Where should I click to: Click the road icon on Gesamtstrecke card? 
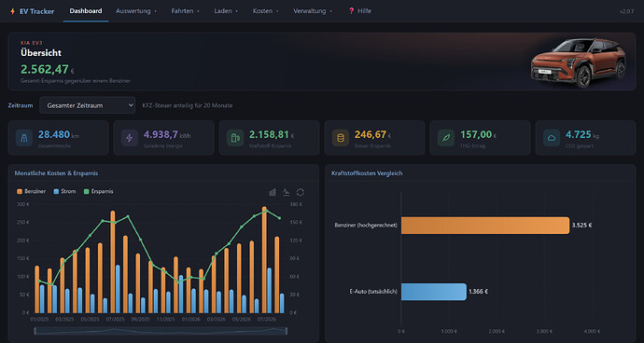click(x=24, y=138)
